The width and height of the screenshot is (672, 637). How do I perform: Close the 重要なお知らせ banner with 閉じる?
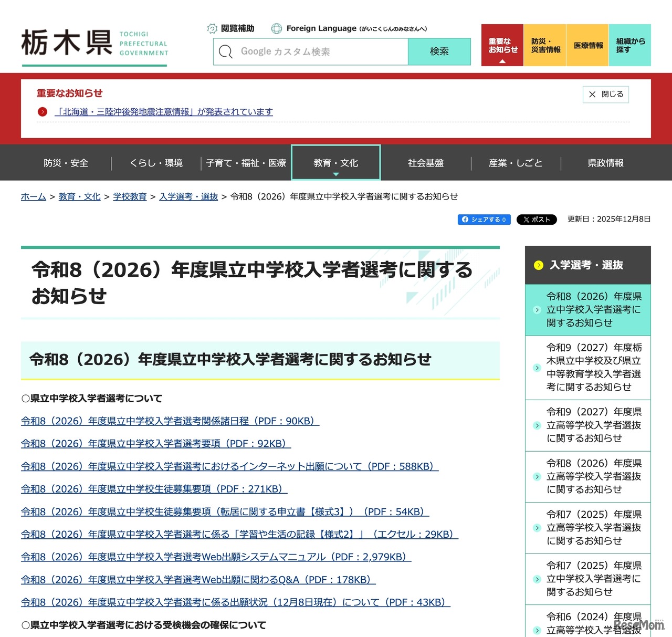[x=605, y=95]
